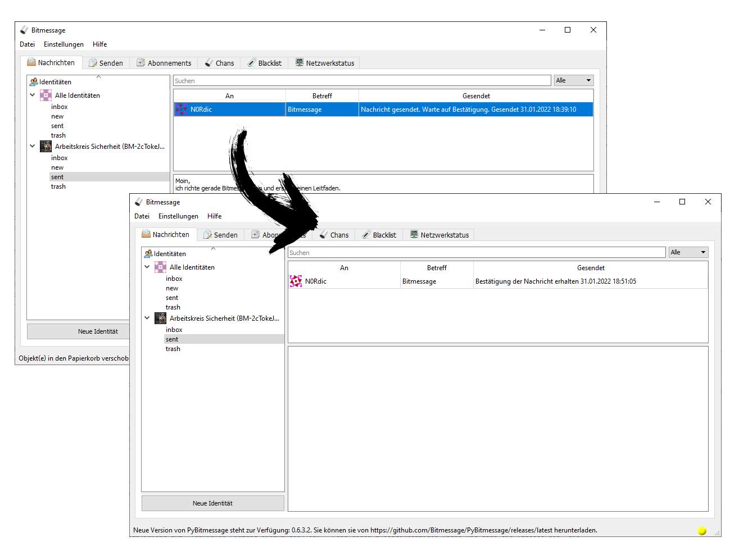The image size is (739, 560).
Task: Select sent under Alle Identitäten, front window
Action: pos(172,298)
